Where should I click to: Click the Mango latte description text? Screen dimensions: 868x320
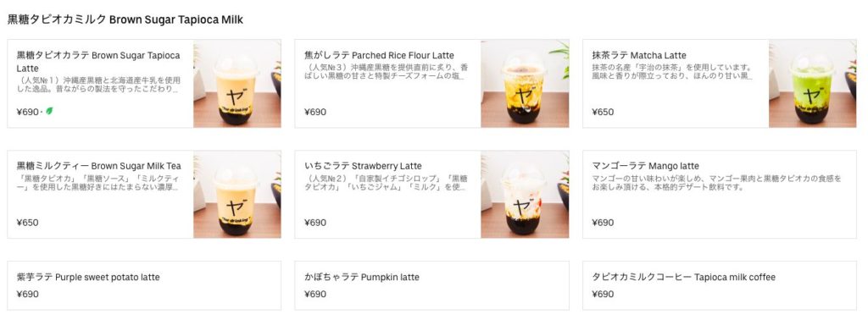tap(716, 183)
